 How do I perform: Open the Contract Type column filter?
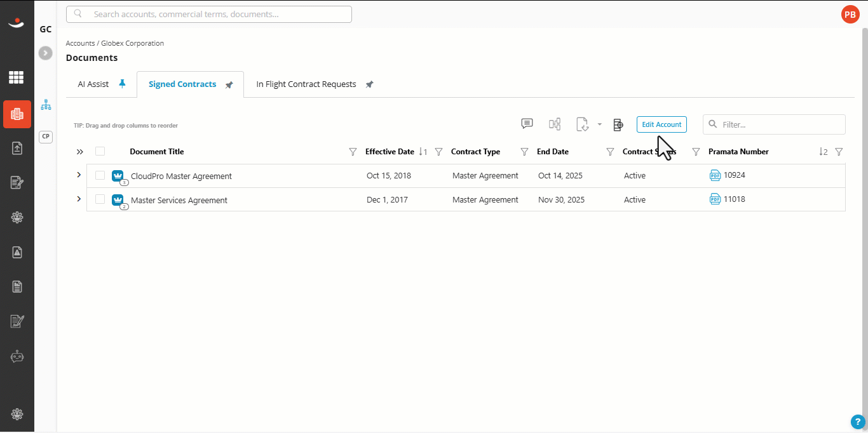(524, 152)
